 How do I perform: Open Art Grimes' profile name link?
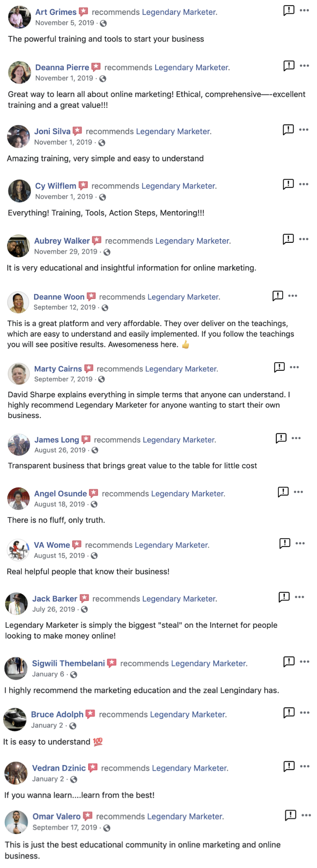pos(56,12)
